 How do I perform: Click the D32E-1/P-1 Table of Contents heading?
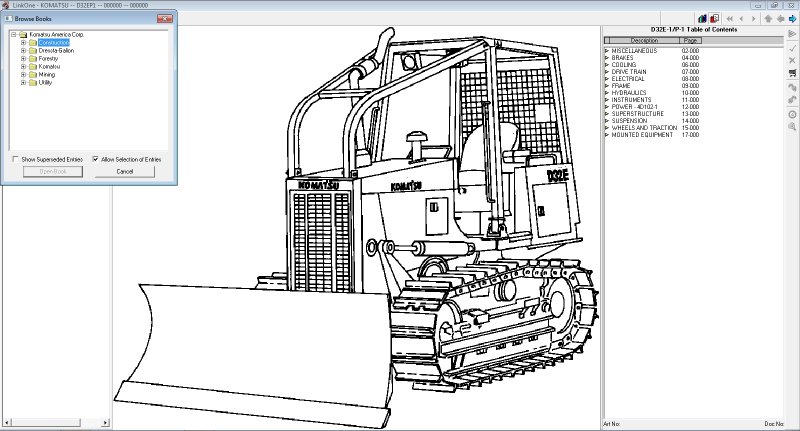pyautogui.click(x=693, y=30)
